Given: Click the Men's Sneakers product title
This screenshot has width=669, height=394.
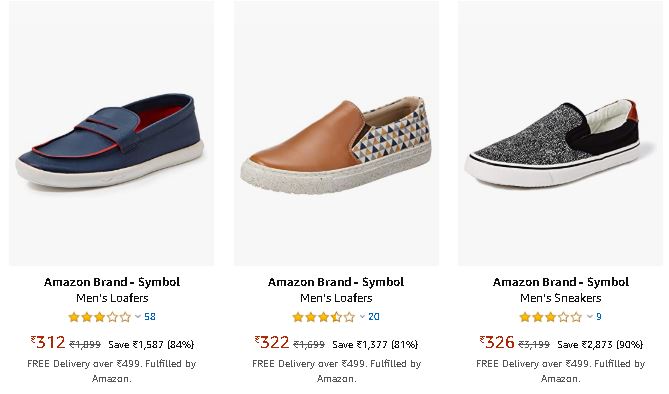Looking at the screenshot, I should 561,298.
